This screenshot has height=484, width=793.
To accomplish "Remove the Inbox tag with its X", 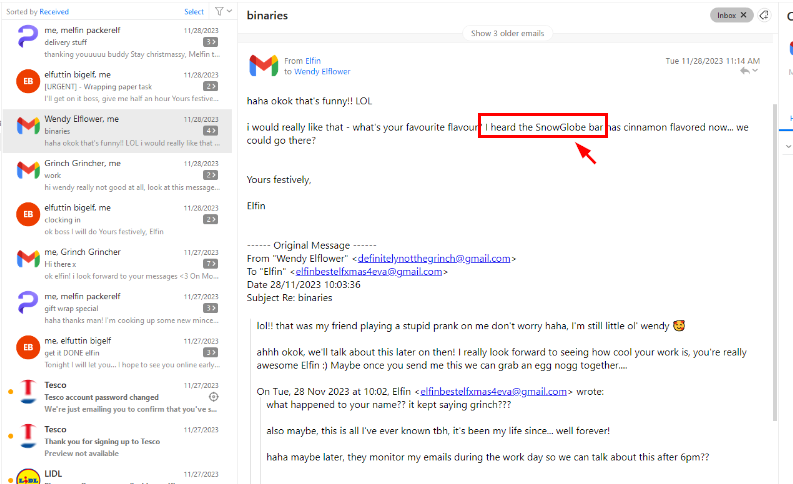I will (743, 15).
